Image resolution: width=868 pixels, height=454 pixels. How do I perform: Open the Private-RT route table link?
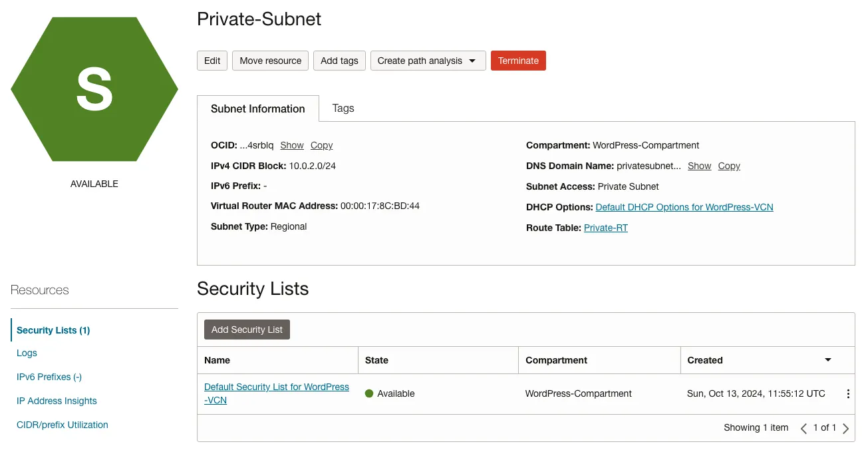pyautogui.click(x=606, y=228)
